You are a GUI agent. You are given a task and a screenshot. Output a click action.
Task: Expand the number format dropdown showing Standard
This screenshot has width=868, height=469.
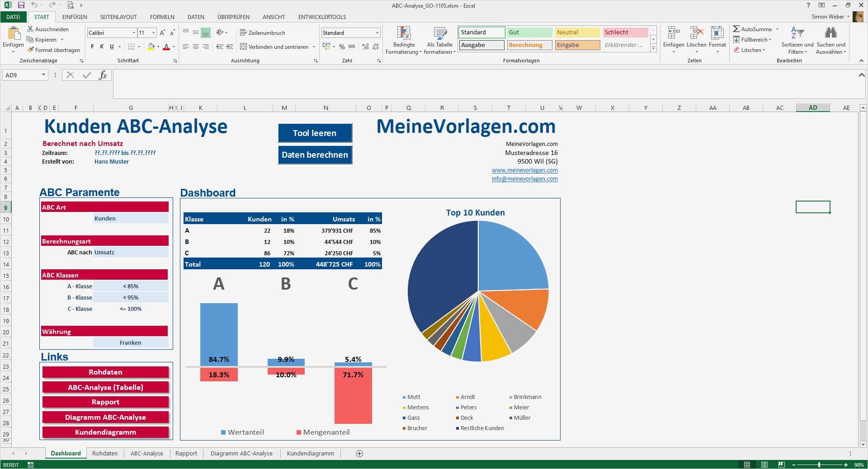pyautogui.click(x=377, y=33)
